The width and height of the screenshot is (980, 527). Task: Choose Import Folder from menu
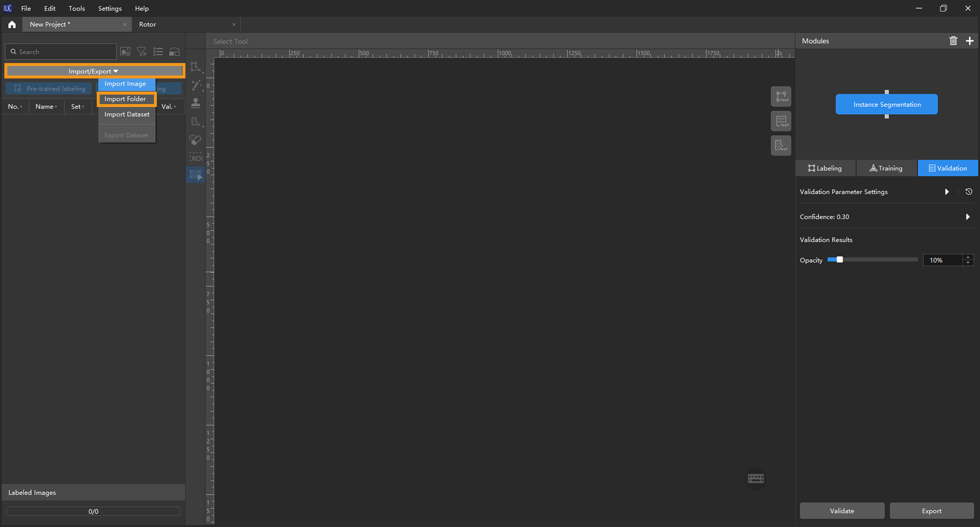pyautogui.click(x=125, y=99)
